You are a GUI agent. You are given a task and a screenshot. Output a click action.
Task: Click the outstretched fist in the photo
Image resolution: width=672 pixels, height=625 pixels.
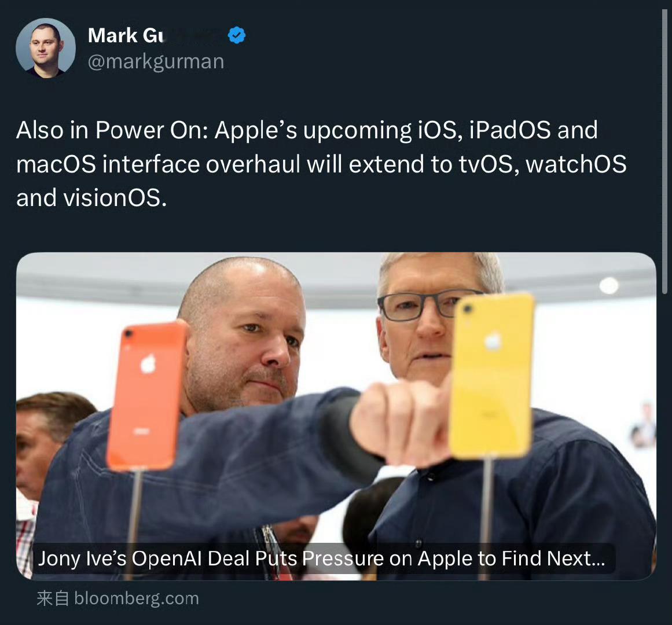tap(401, 423)
